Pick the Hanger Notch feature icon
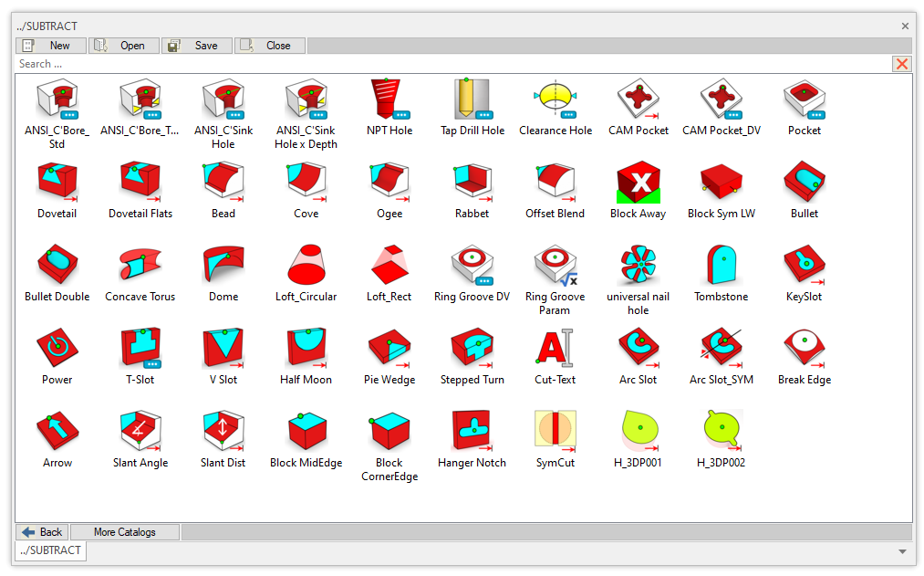This screenshot has height=576, width=924. tap(472, 432)
